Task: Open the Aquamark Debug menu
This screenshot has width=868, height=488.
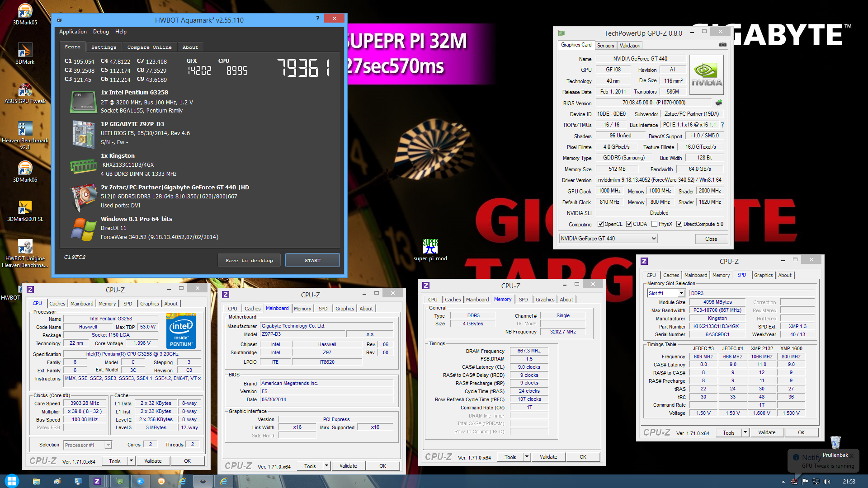Action: click(101, 32)
